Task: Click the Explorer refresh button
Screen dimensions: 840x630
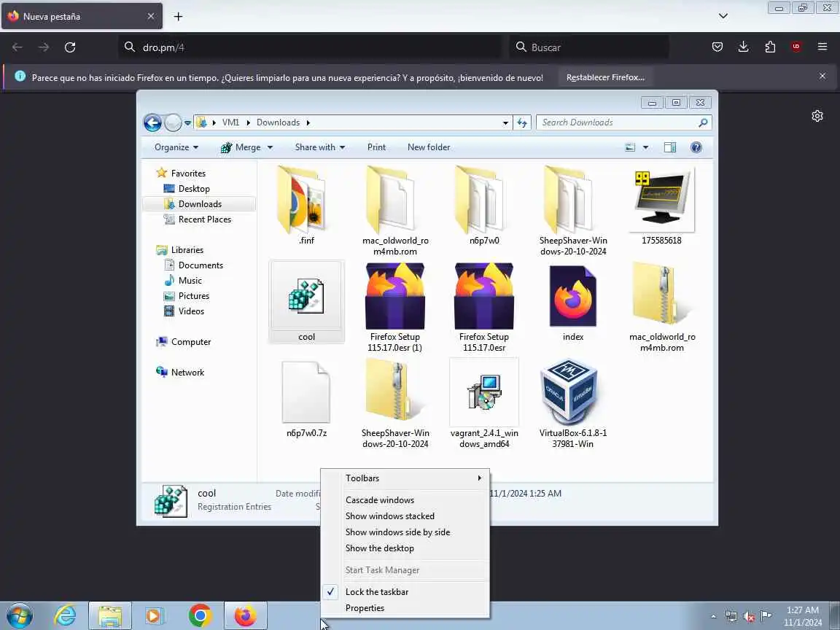Action: tap(522, 122)
